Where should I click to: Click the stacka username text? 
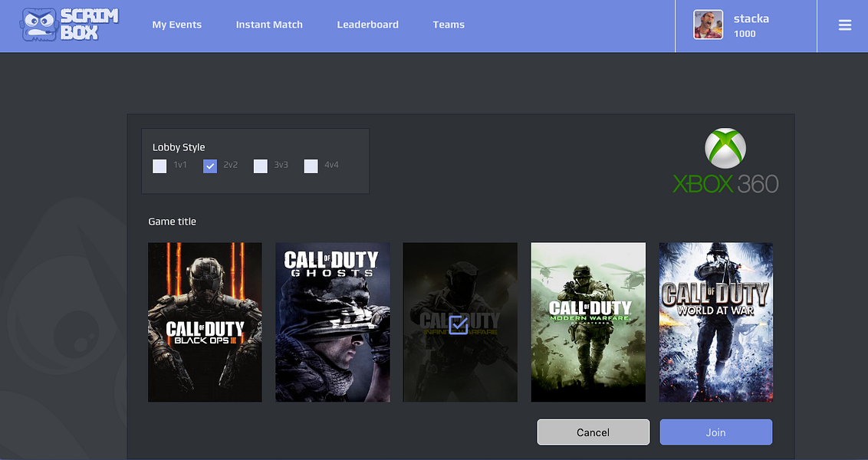tap(751, 18)
